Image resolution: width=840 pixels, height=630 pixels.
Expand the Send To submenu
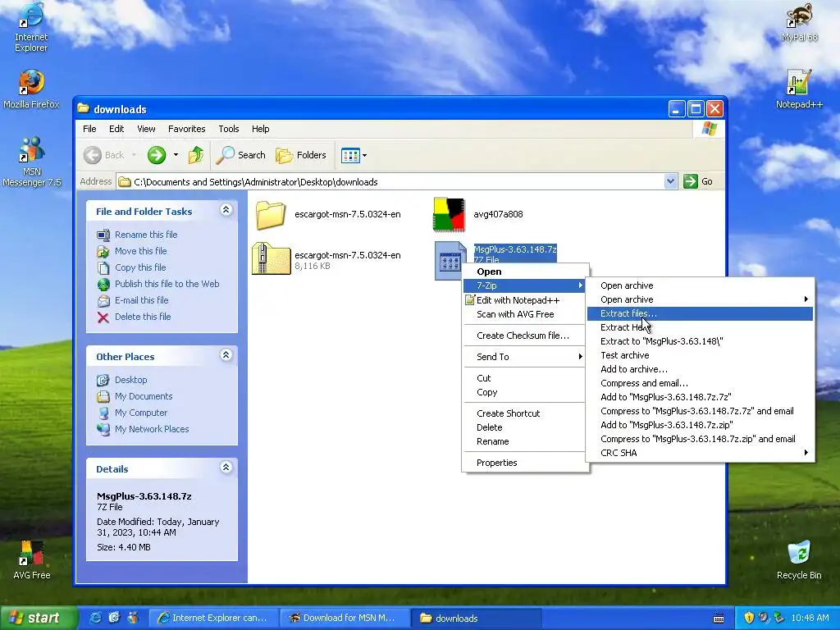(525, 357)
